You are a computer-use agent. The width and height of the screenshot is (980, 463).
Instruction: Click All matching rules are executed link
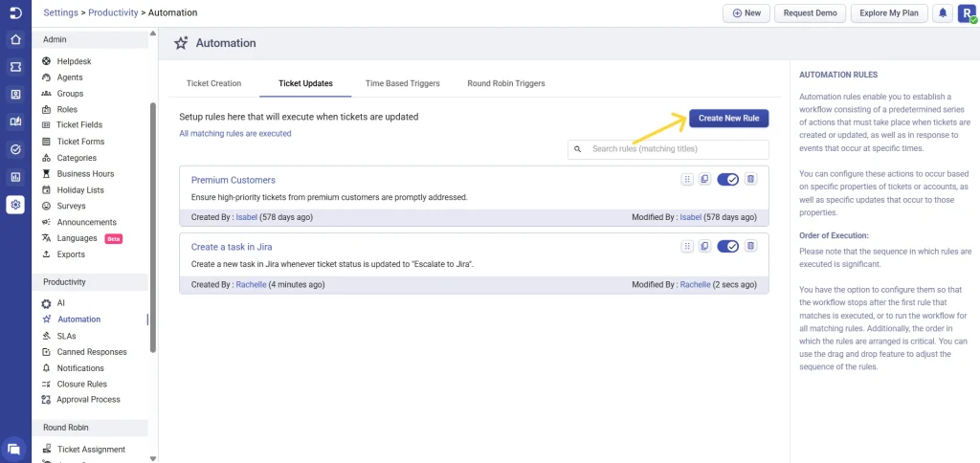tap(235, 133)
